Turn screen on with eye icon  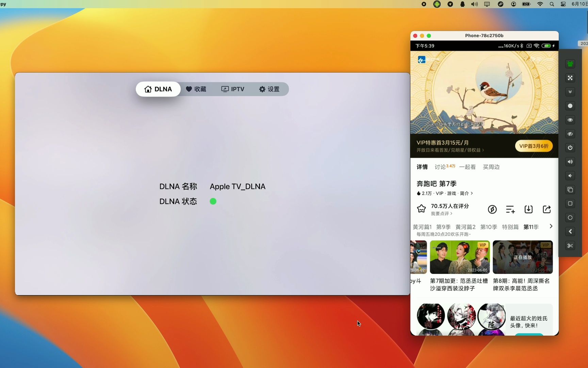[x=570, y=120]
